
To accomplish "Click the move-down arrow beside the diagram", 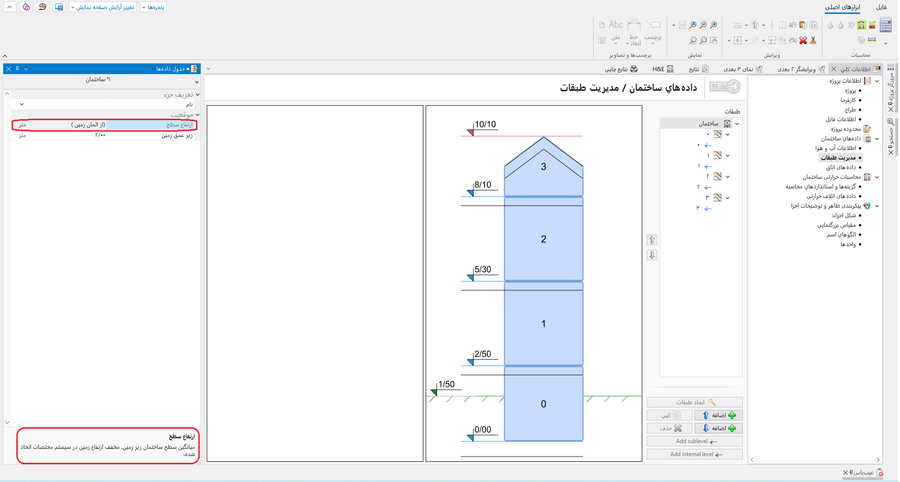I will 652,255.
